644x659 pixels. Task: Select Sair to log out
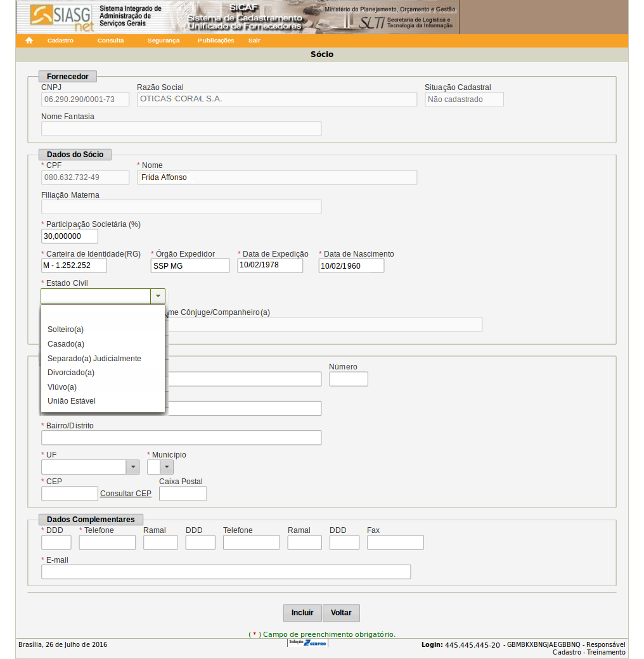click(x=254, y=41)
